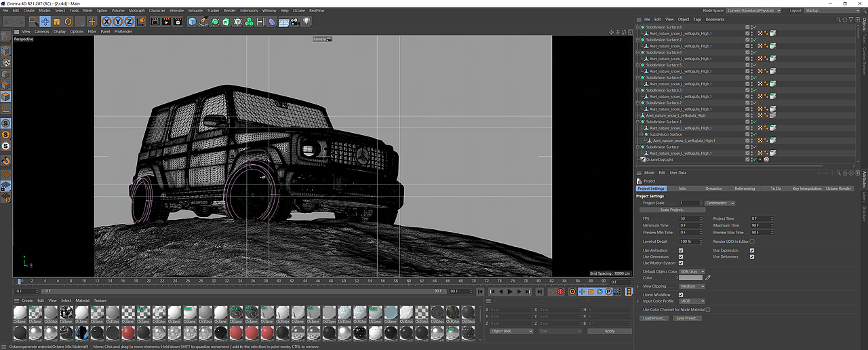Click the FPS value field
This screenshot has height=350, width=868.
[690, 218]
